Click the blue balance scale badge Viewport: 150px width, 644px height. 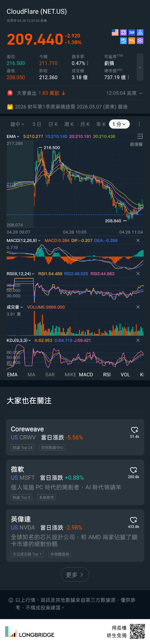coord(123,41)
